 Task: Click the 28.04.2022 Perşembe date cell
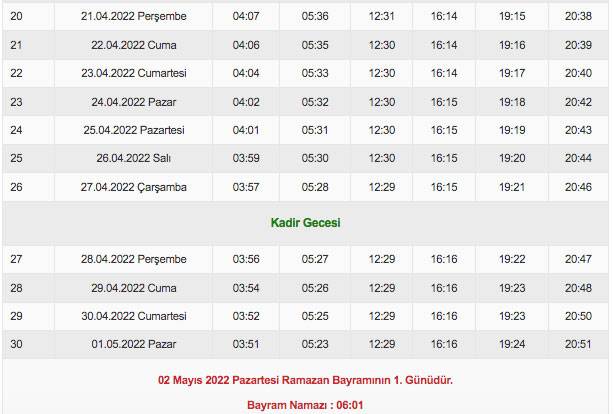point(134,259)
